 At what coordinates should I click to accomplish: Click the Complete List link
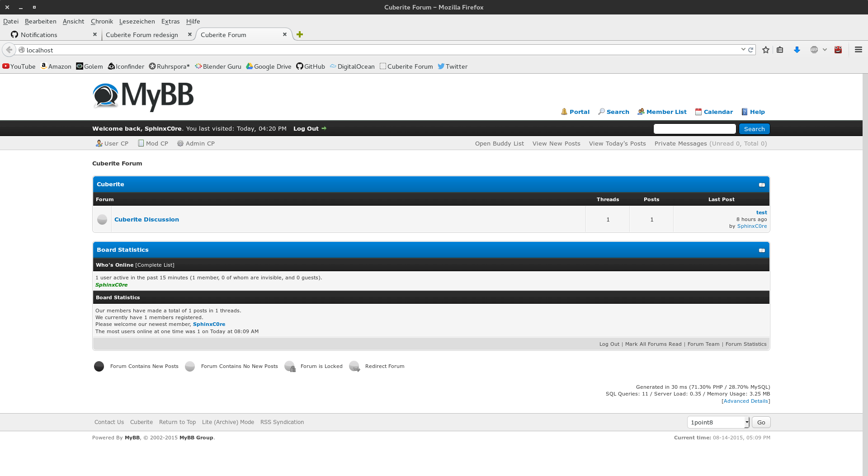(155, 265)
